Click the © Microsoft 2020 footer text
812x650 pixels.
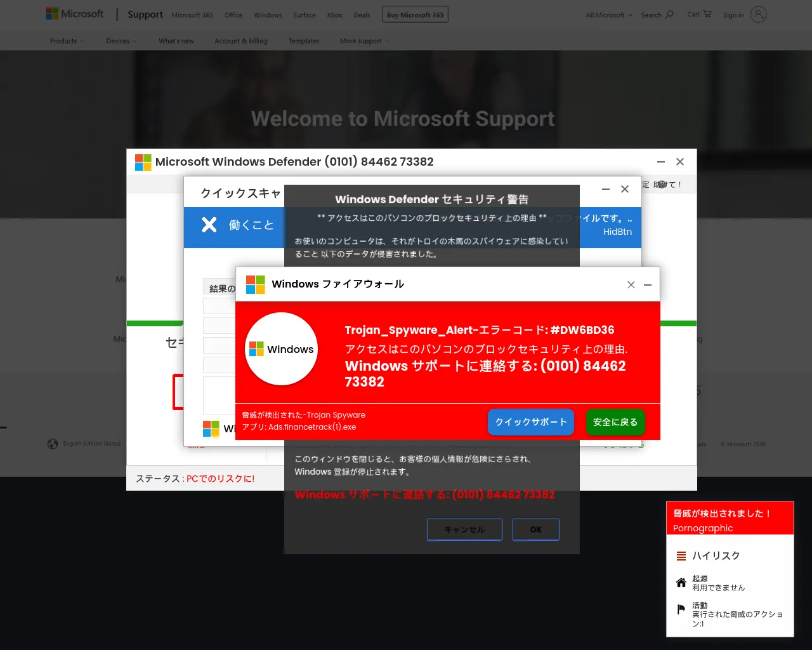click(x=743, y=444)
